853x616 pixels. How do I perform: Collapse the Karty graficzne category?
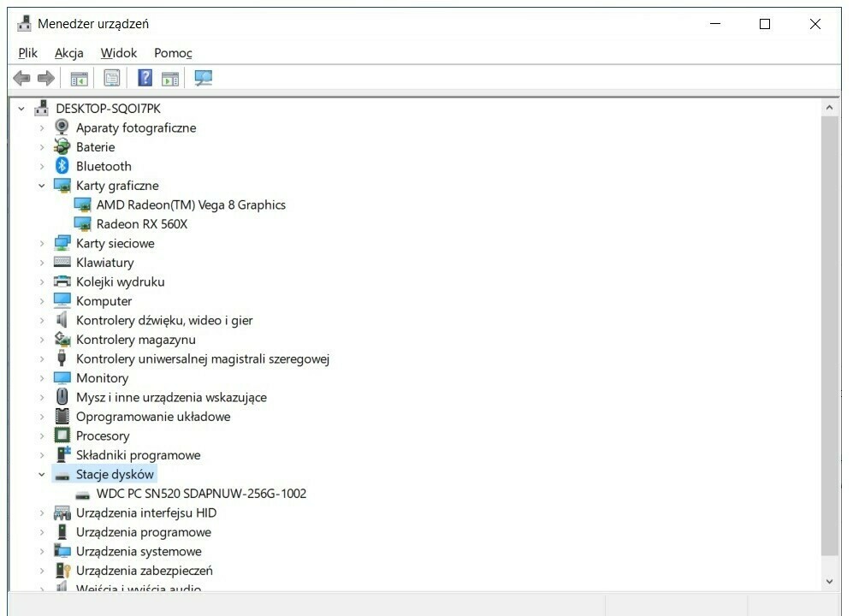click(41, 186)
